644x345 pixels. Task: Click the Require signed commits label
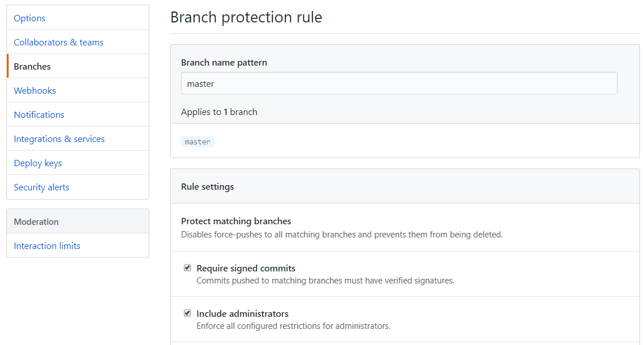point(246,268)
